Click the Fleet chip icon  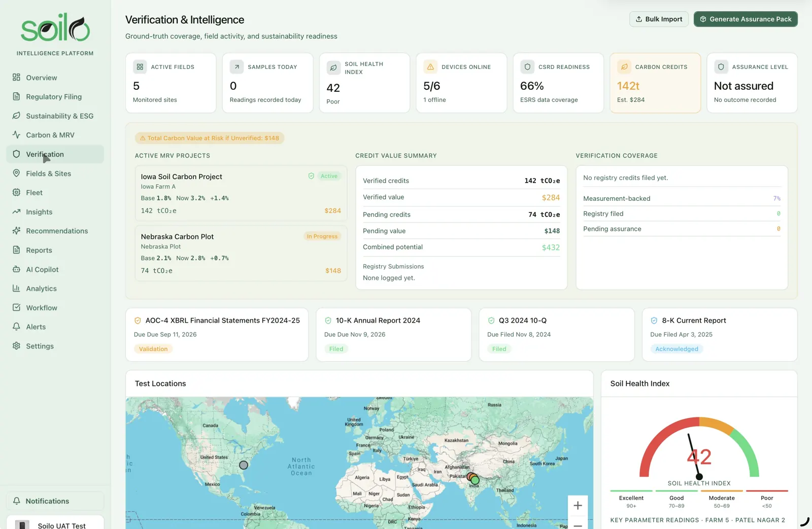click(x=16, y=193)
